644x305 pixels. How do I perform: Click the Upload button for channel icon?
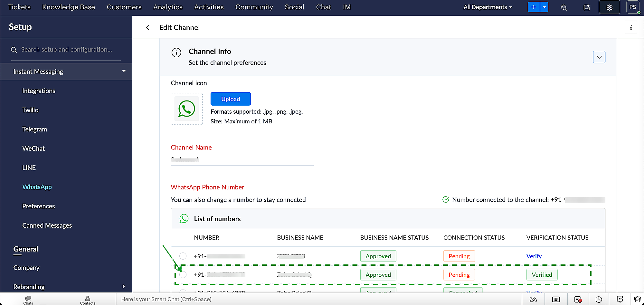(231, 99)
